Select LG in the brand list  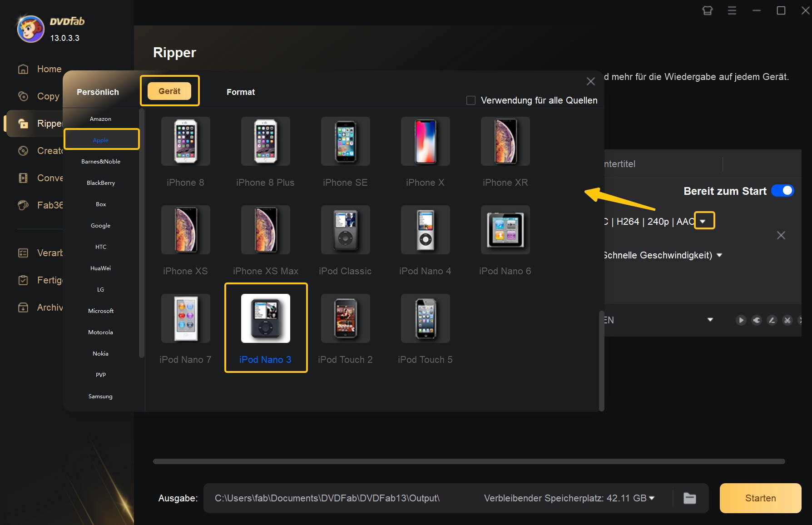pyautogui.click(x=101, y=289)
